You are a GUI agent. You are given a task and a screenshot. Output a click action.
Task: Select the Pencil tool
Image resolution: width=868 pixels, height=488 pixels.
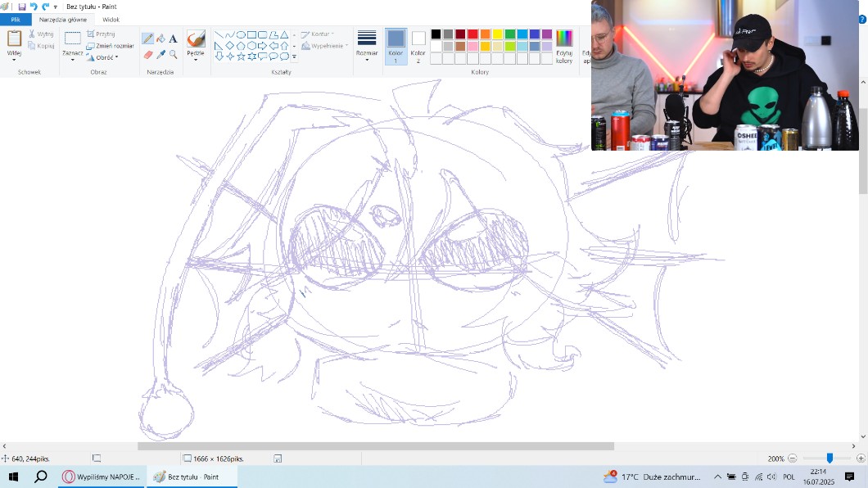tap(147, 38)
